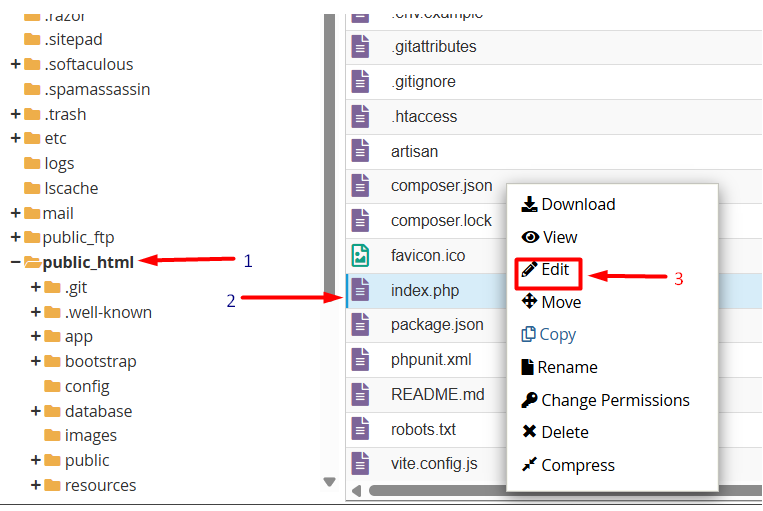Open the config folder in tree
The height and width of the screenshot is (511, 763).
87,386
